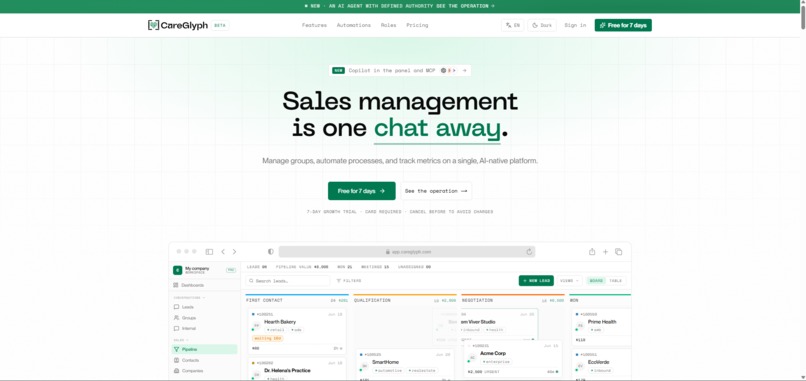The image size is (806, 381).
Task: Click the CareGlyph logo in the header
Action: 178,25
